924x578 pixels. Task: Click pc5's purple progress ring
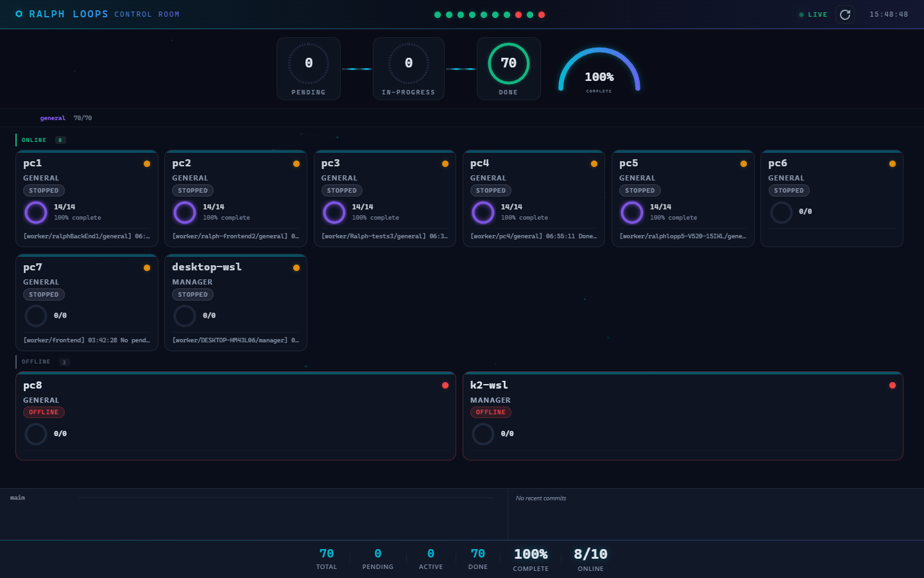[x=632, y=212]
